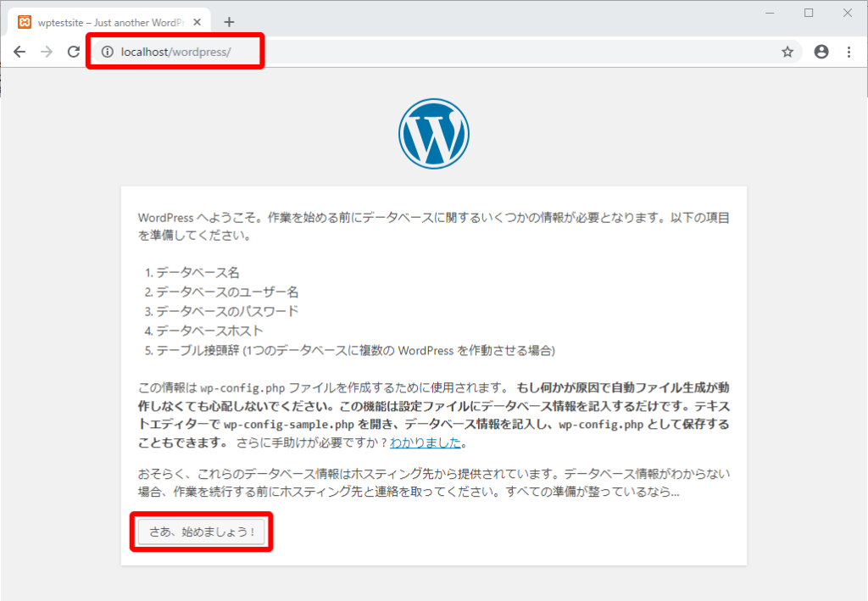Open the browser profile avatar icon
This screenshot has width=868, height=601.
(821, 52)
